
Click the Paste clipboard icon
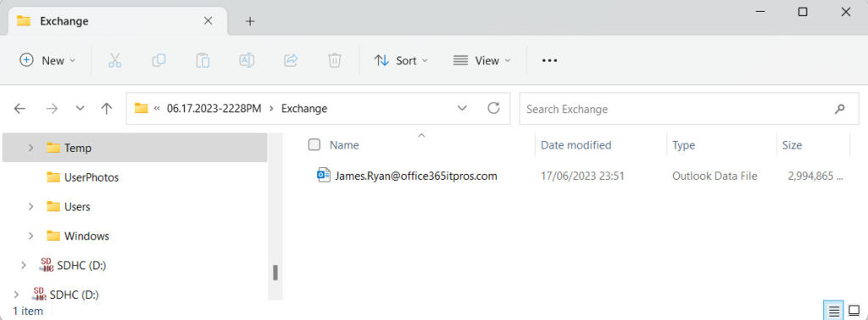pos(203,60)
